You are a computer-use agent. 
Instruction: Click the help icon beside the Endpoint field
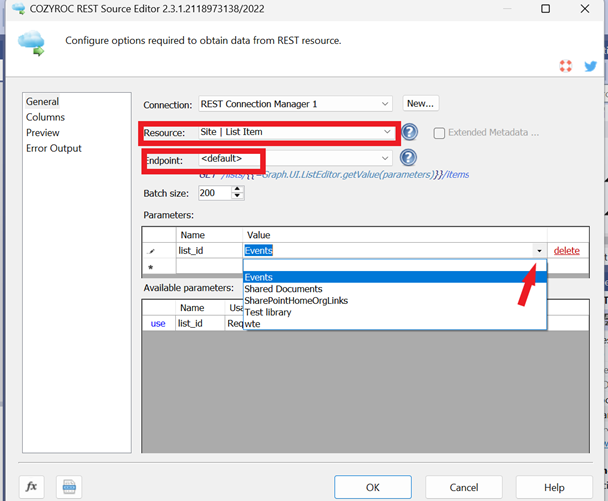[408, 158]
